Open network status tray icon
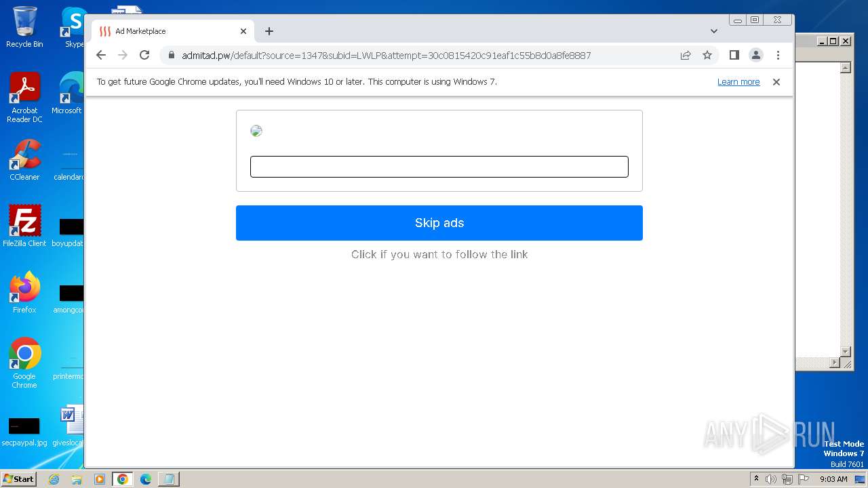Viewport: 868px width, 488px height. 787,479
